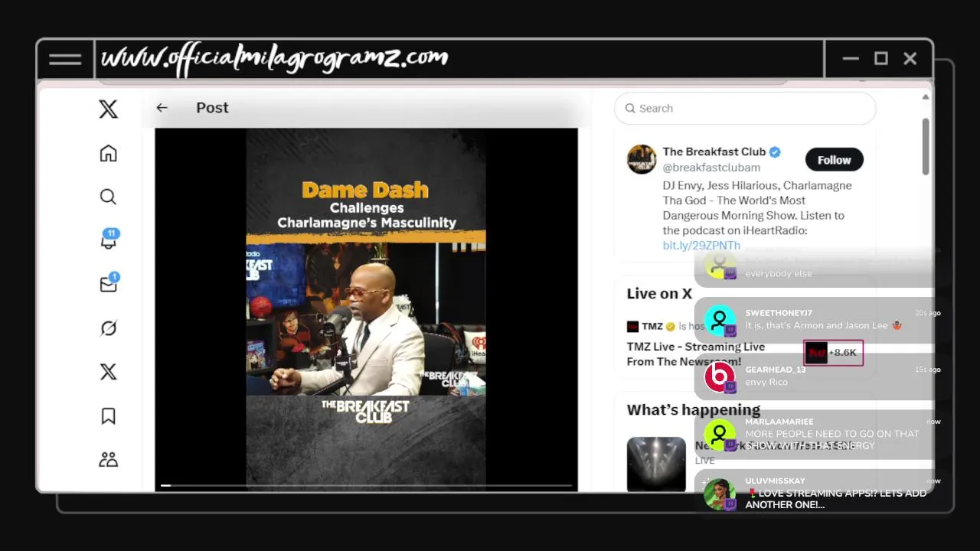Image resolution: width=980 pixels, height=551 pixels.
Task: Click the "What's happening" heading
Action: coord(694,410)
